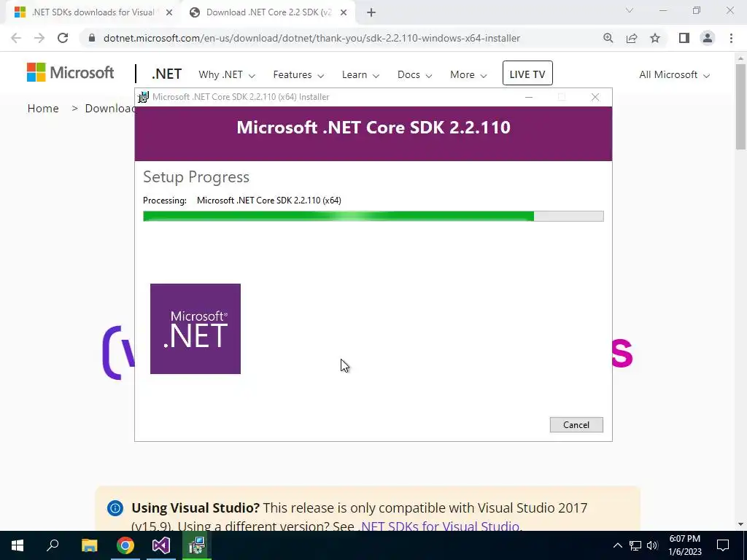Go to Home breadcrumb

click(43, 109)
